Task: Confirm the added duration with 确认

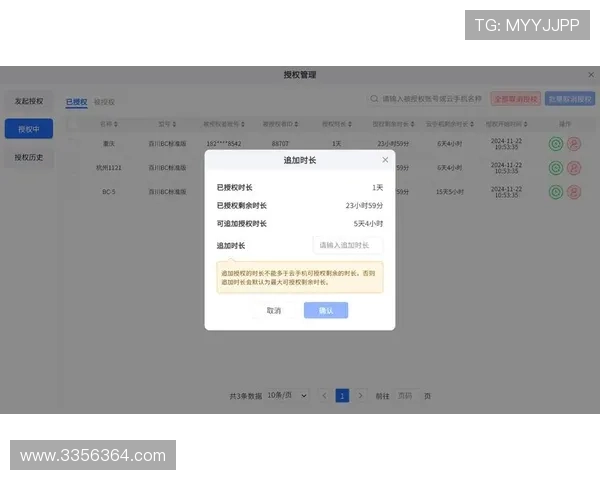Action: [x=326, y=310]
